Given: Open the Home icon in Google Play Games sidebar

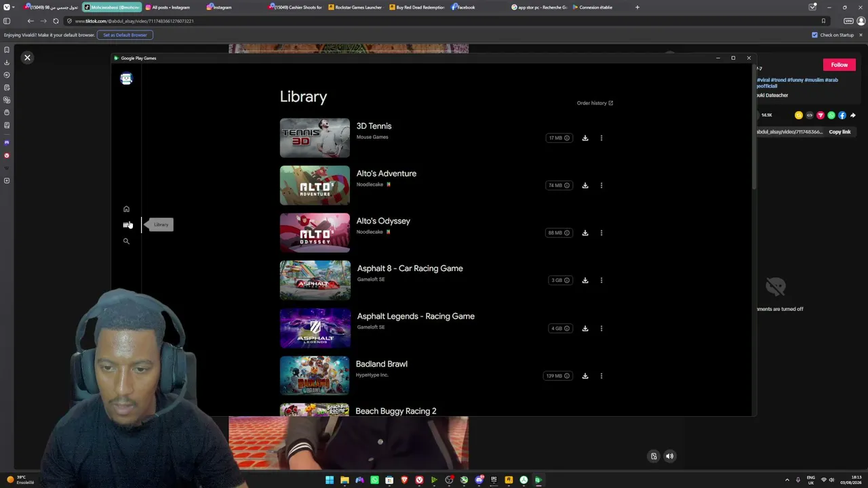Looking at the screenshot, I should point(126,209).
